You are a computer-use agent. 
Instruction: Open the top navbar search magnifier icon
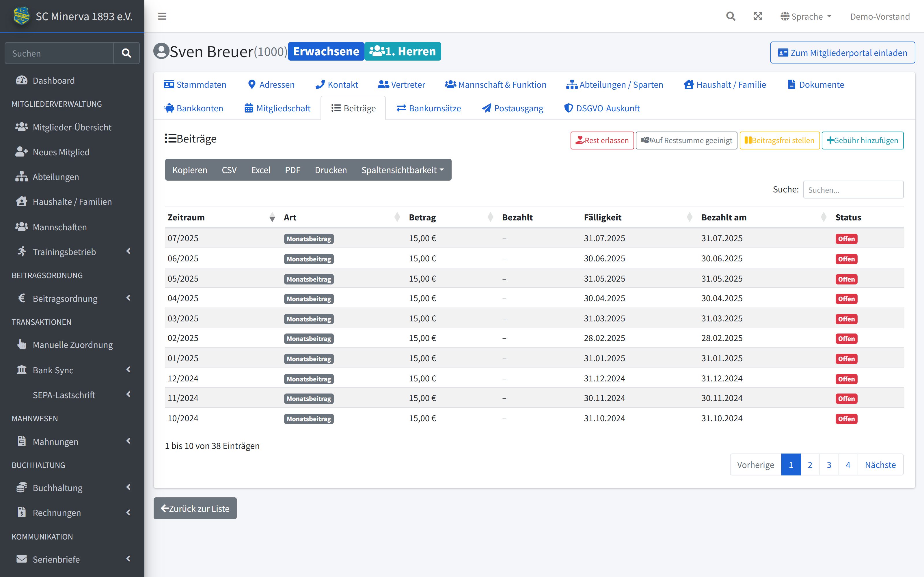click(x=731, y=16)
